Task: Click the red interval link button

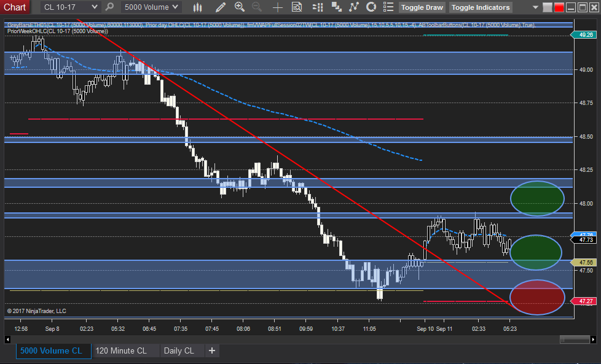Action: [x=559, y=7]
